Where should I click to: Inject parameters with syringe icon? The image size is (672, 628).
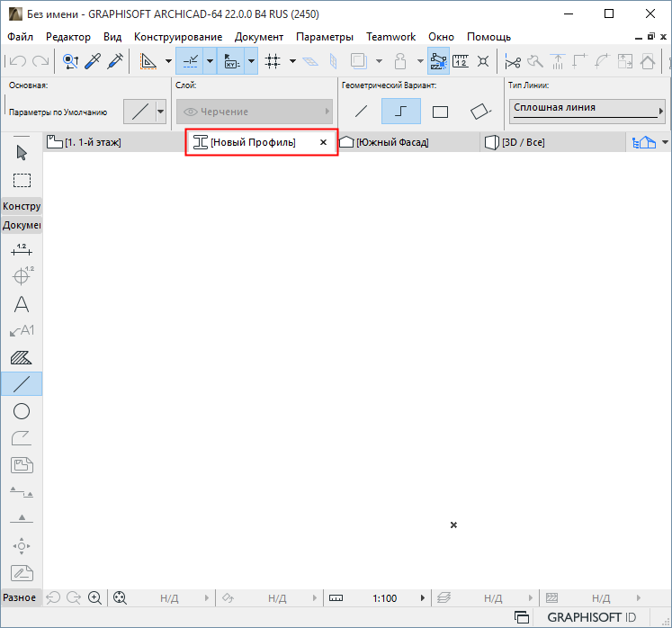115,61
